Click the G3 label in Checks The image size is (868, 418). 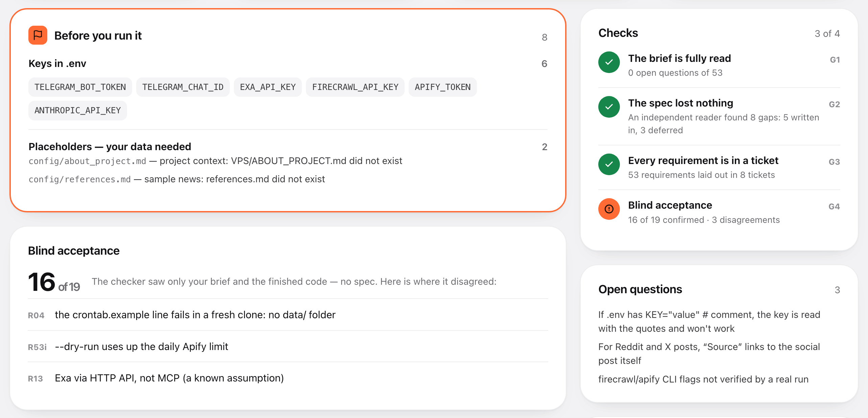pos(834,162)
